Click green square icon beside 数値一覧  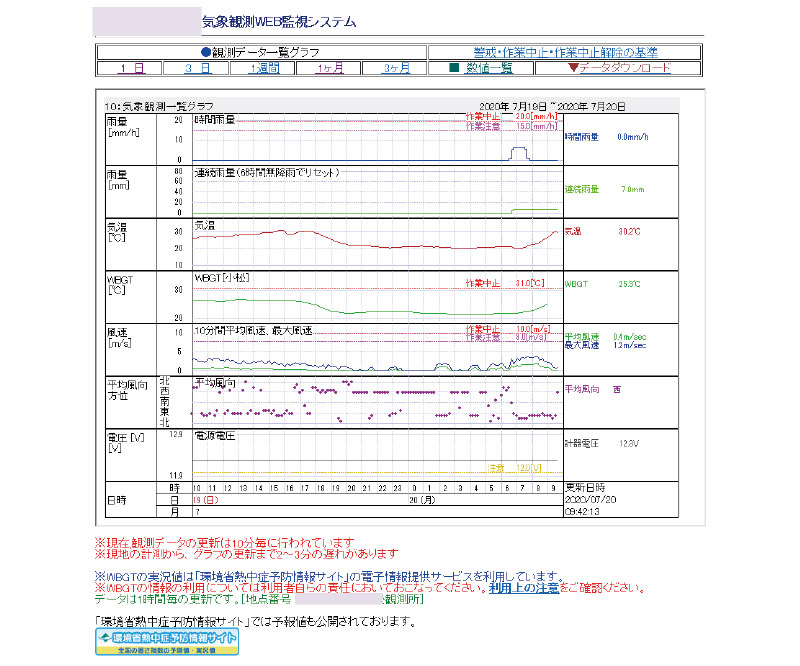coord(453,68)
